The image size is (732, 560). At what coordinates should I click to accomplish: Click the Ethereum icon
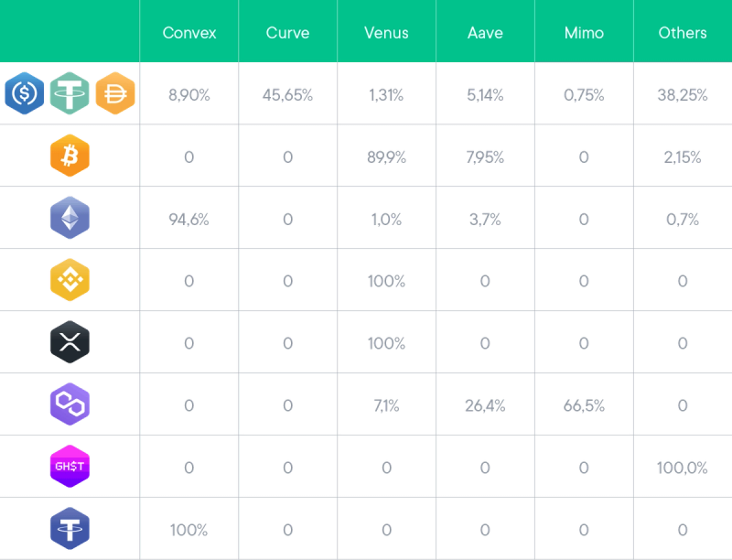pyautogui.click(x=70, y=218)
